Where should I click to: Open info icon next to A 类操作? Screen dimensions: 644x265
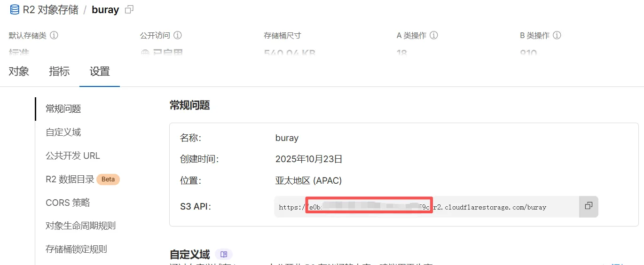click(x=434, y=35)
